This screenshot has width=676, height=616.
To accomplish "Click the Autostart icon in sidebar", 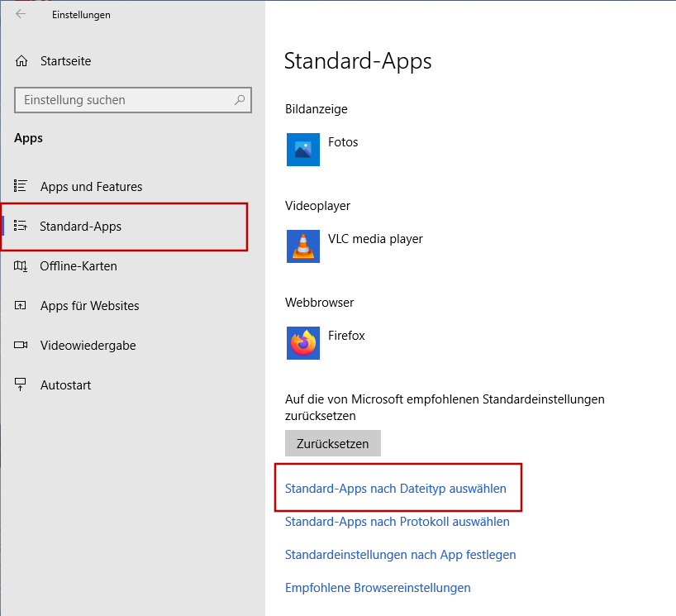I will (x=21, y=385).
